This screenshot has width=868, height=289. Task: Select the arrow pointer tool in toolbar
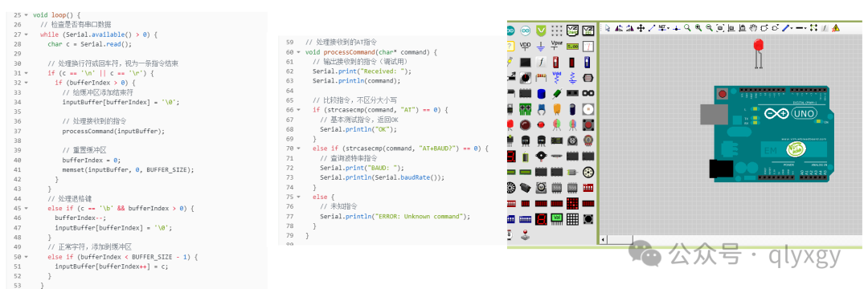[x=608, y=27]
